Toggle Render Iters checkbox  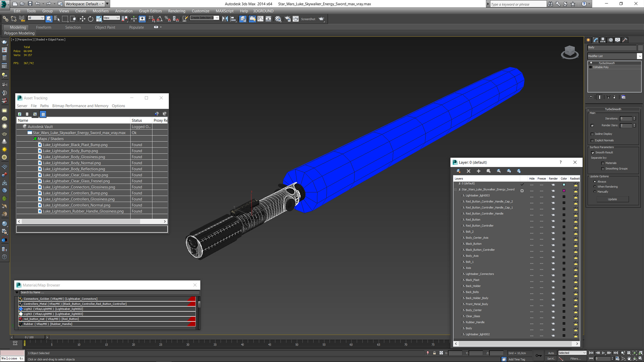click(x=592, y=126)
